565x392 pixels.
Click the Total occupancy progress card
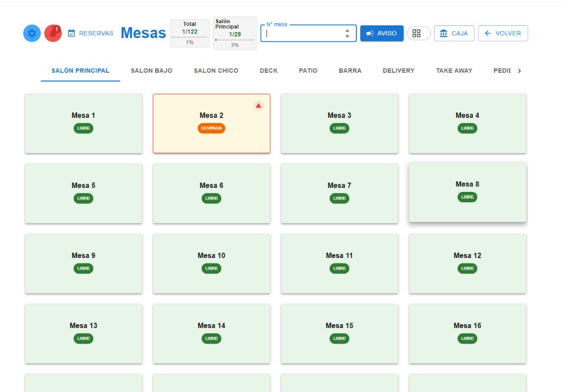coord(190,33)
